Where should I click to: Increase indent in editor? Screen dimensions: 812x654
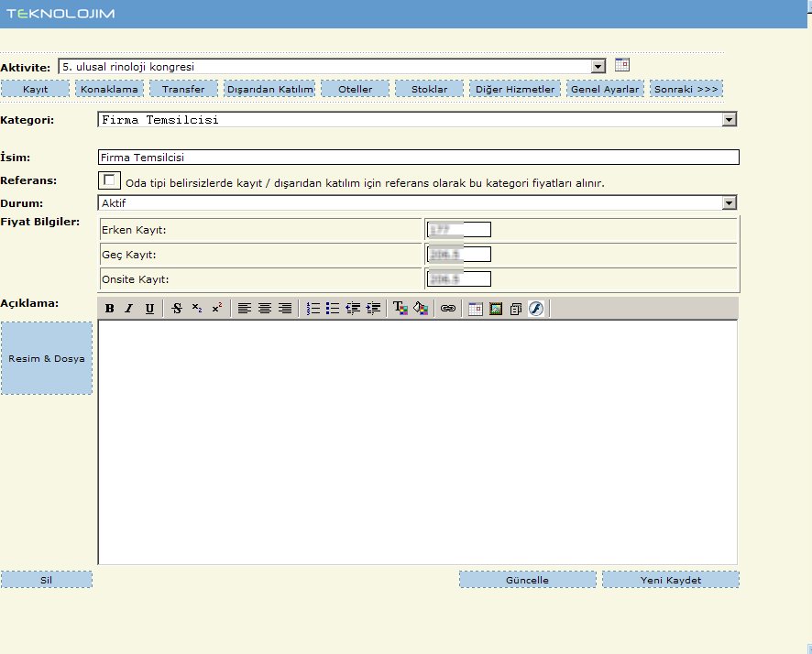373,309
